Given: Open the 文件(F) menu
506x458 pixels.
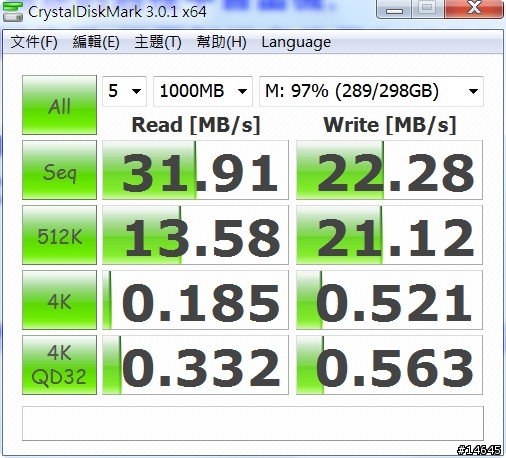Looking at the screenshot, I should coord(34,42).
